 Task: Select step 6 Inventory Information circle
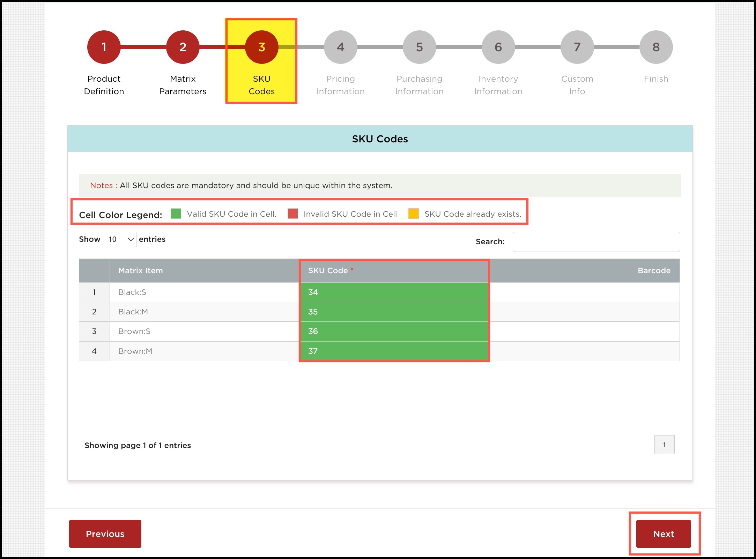tap(498, 47)
